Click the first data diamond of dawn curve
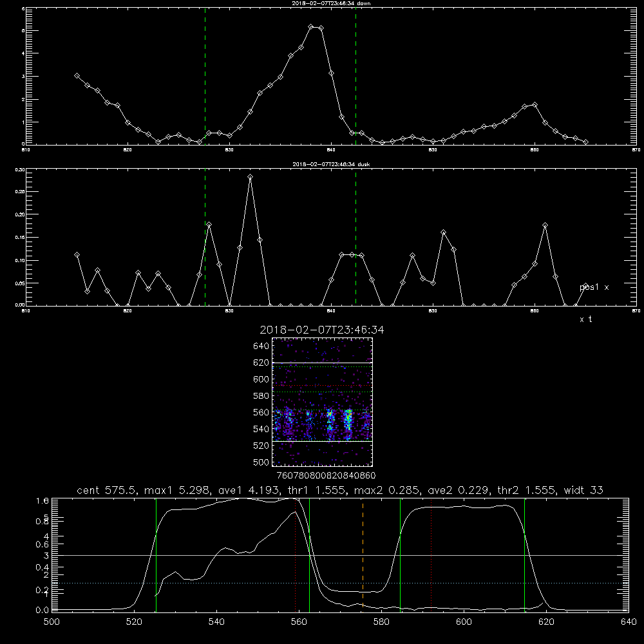The width and height of the screenshot is (644, 644). point(77,75)
